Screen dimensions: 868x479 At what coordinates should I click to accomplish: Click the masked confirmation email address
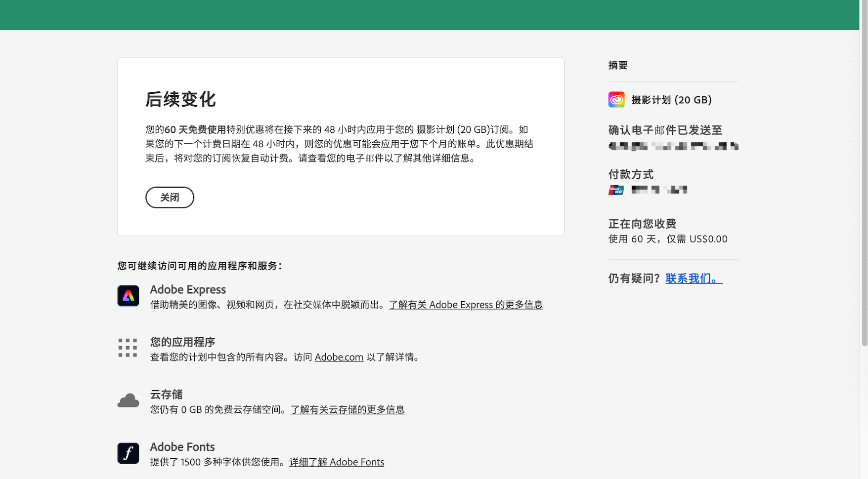tap(672, 146)
